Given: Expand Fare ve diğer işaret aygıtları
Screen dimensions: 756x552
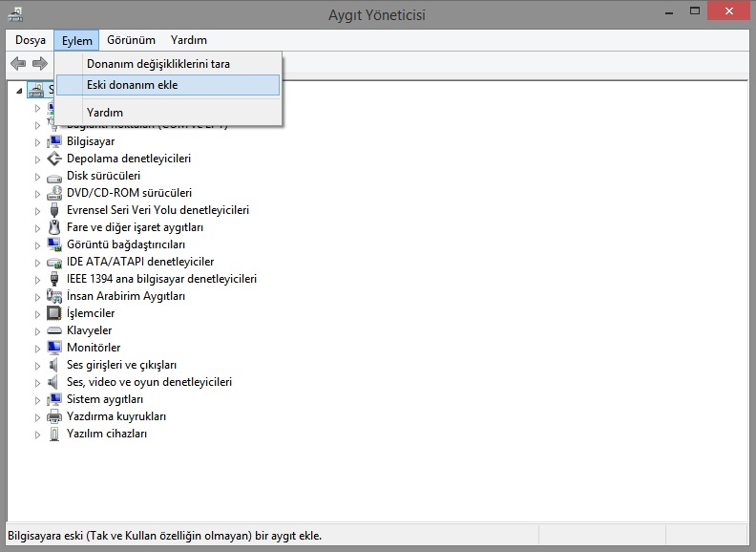Looking at the screenshot, I should click(37, 228).
